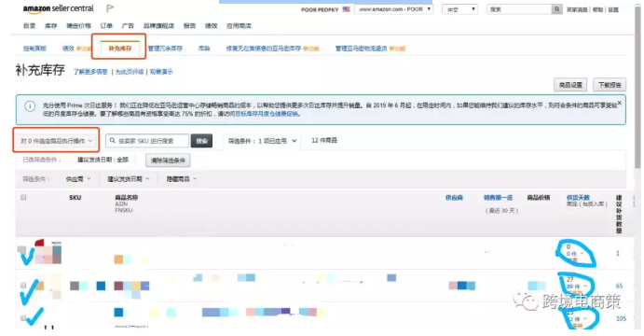The image size is (644, 336).
Task: Open the 品牌旗舰店 menu
Action: (158, 25)
